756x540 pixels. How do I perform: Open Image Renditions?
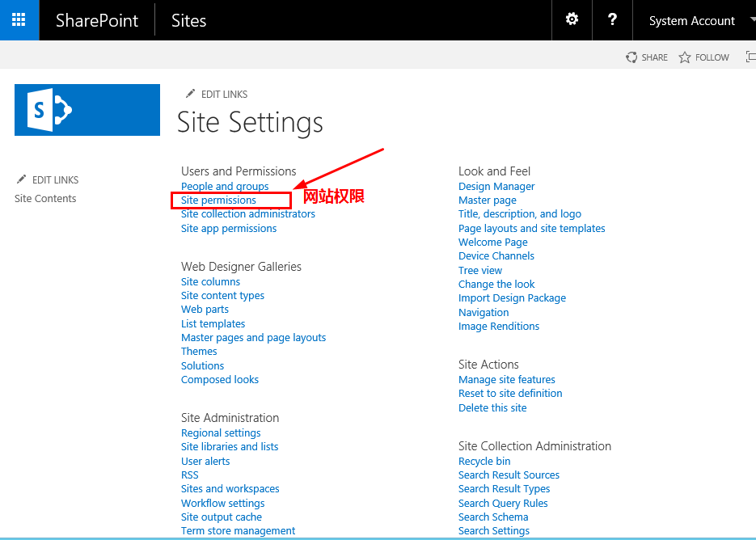[499, 327]
